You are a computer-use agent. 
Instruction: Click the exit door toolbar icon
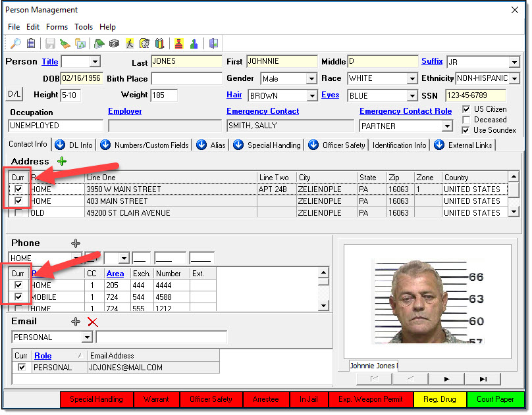[213, 44]
